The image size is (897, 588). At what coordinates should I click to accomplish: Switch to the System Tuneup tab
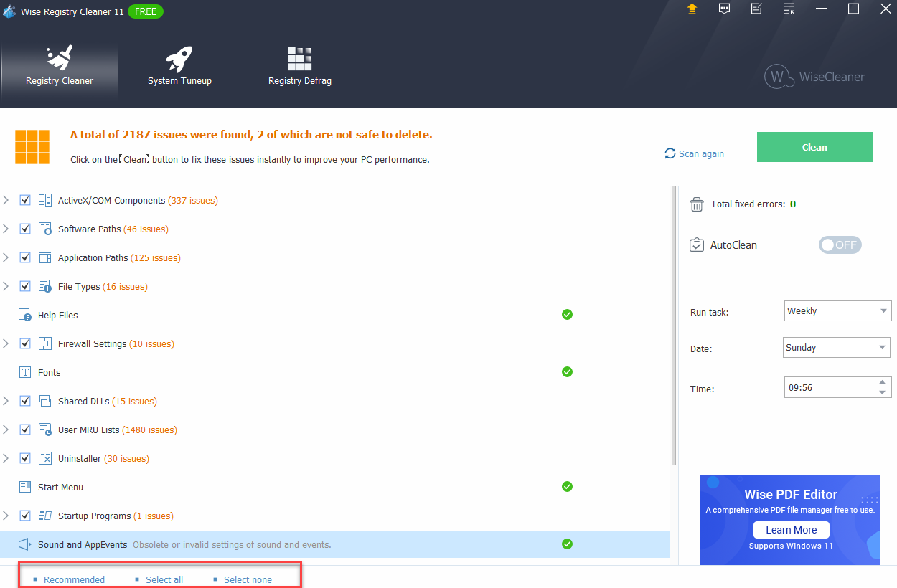tap(179, 67)
